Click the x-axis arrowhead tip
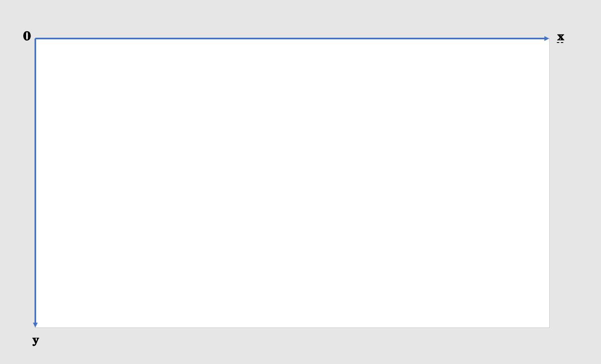This screenshot has height=364, width=601. (548, 39)
